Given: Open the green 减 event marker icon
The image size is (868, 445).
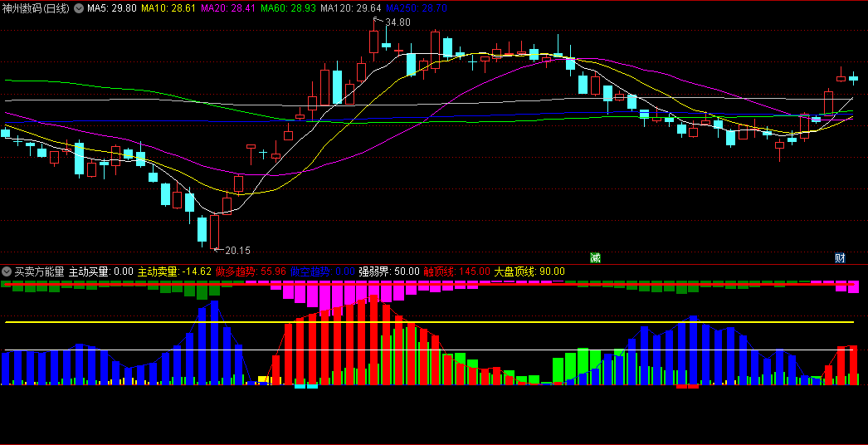Looking at the screenshot, I should 595,257.
